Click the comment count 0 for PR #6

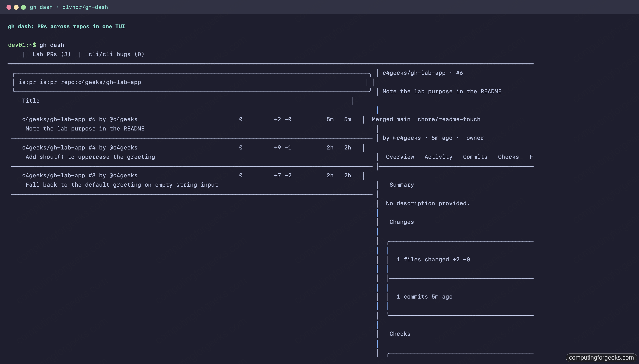tap(241, 119)
